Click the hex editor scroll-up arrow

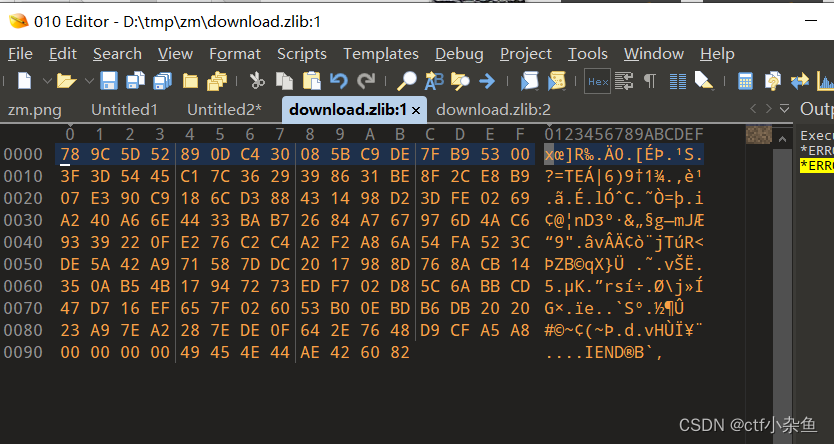tap(782, 139)
